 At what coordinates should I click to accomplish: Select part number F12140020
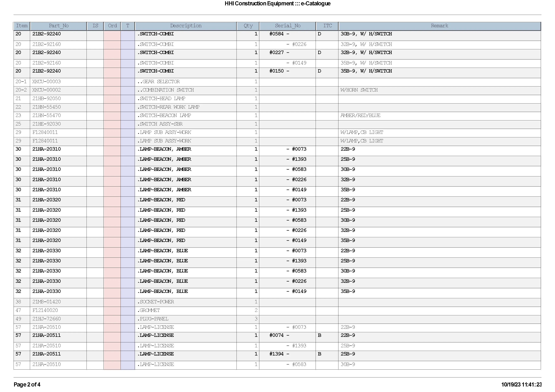coord(45,310)
